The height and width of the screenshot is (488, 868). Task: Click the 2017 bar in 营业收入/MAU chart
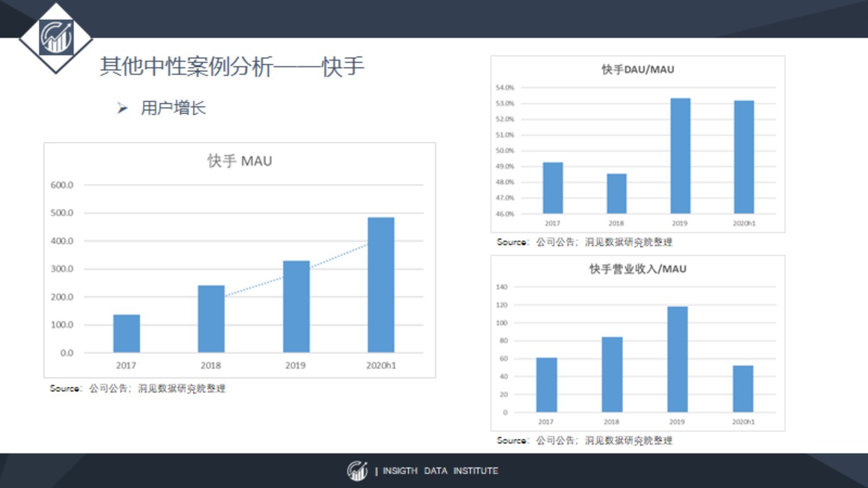(x=547, y=385)
